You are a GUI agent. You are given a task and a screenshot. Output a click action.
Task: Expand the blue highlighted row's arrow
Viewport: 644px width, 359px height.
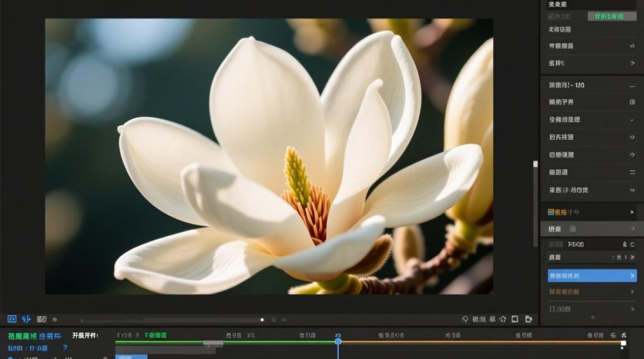click(632, 276)
